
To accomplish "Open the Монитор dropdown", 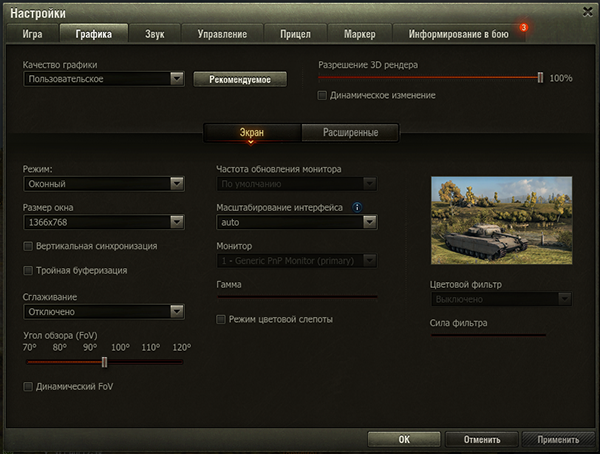I will click(x=297, y=261).
